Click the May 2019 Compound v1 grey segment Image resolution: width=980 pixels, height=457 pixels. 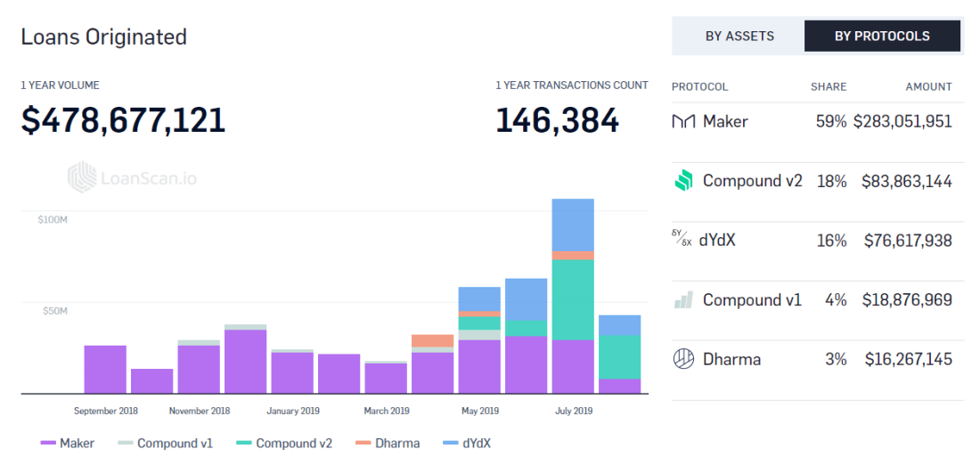(479, 335)
